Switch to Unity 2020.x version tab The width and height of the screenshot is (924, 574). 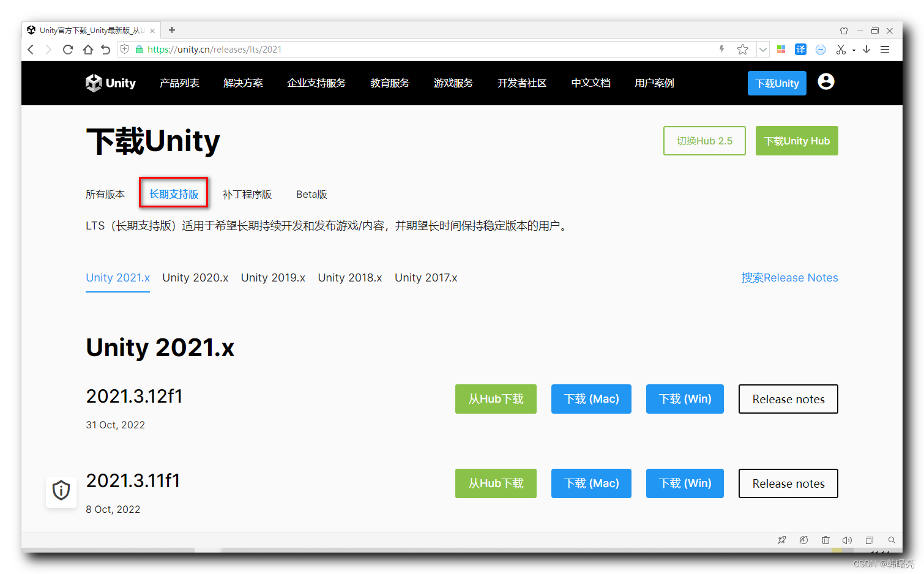195,278
